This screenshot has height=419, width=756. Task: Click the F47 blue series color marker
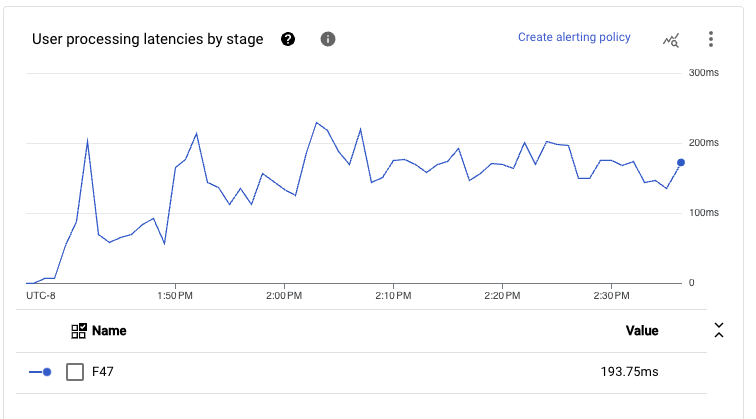[x=40, y=372]
